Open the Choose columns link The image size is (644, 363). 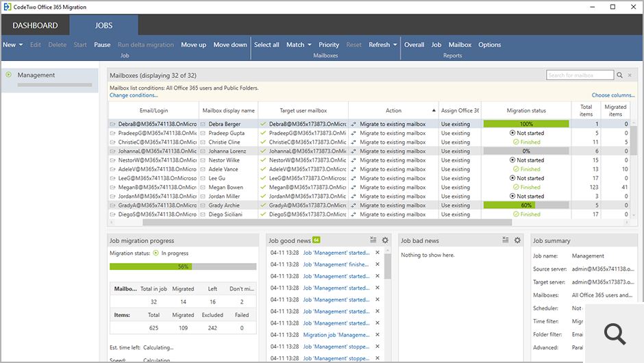click(613, 95)
